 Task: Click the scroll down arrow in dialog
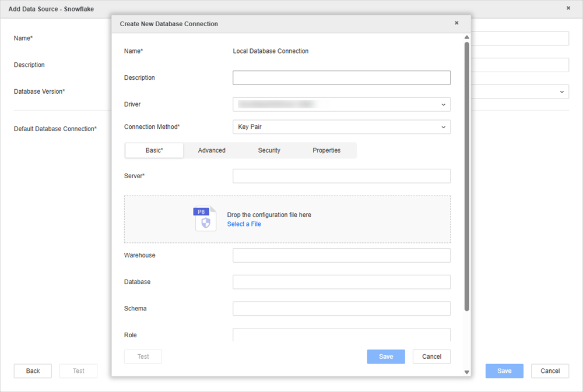tap(466, 372)
